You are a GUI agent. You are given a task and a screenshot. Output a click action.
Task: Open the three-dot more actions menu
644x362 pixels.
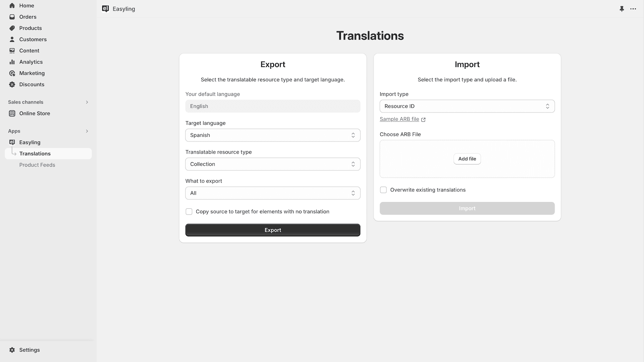(633, 9)
